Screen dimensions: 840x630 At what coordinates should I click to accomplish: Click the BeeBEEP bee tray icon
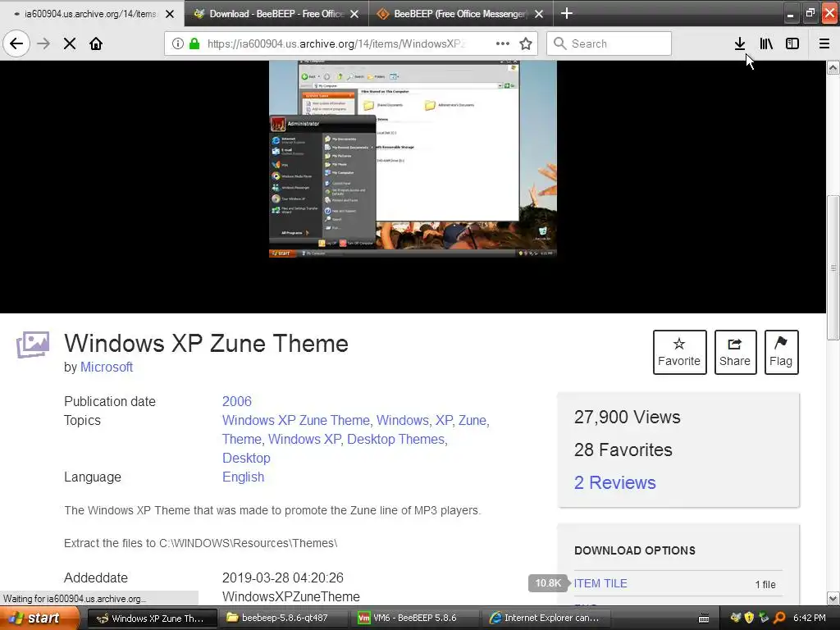pos(736,618)
